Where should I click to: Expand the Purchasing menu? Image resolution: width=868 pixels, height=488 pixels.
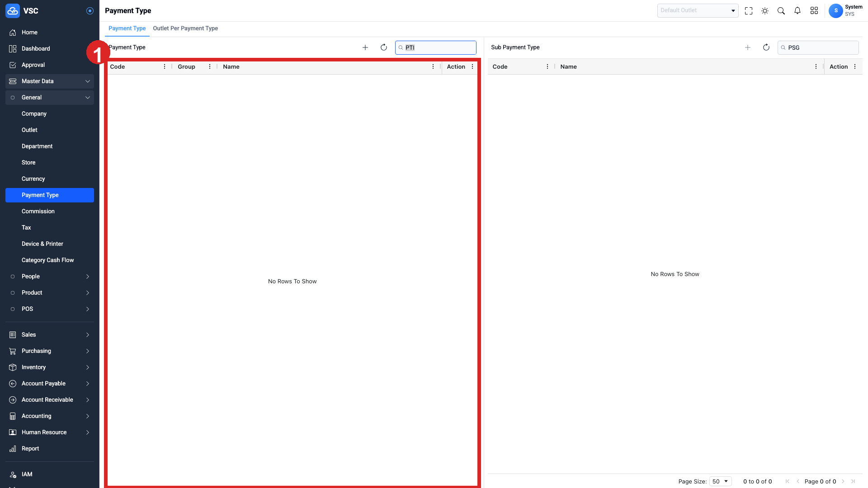point(50,351)
